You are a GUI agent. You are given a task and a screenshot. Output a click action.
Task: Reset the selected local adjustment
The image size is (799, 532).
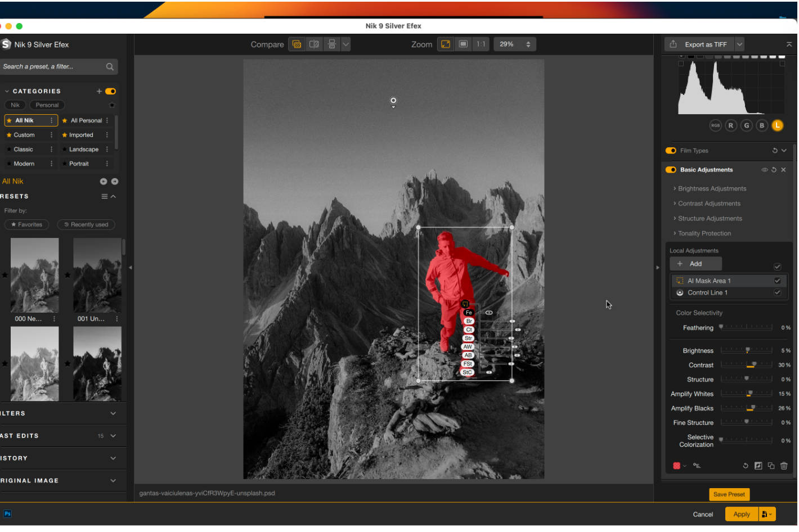747,467
